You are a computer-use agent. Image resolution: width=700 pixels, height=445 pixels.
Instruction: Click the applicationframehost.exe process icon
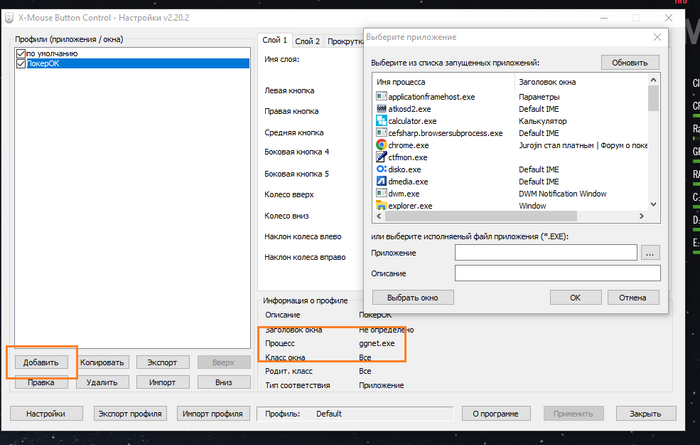[381, 96]
